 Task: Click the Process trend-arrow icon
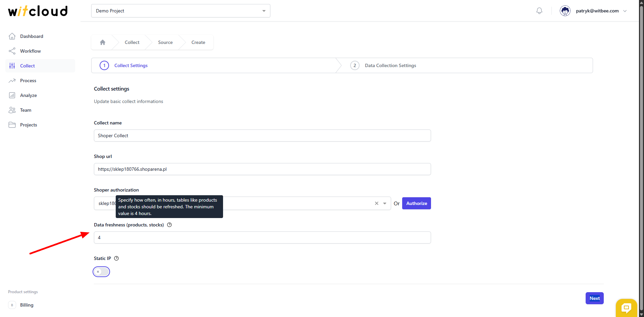click(12, 81)
